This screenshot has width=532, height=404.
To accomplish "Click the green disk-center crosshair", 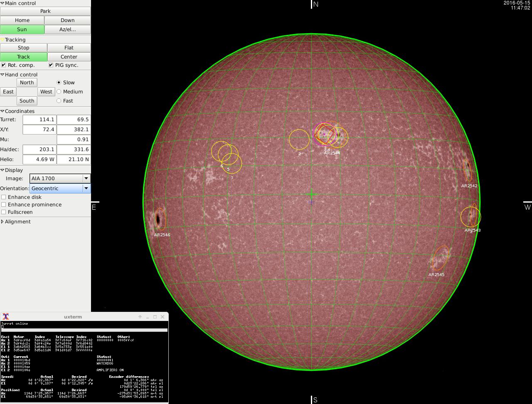I will (311, 194).
